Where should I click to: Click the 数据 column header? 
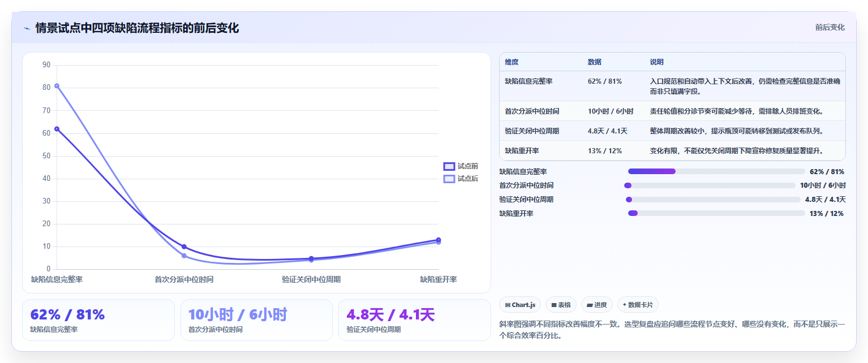(x=595, y=62)
